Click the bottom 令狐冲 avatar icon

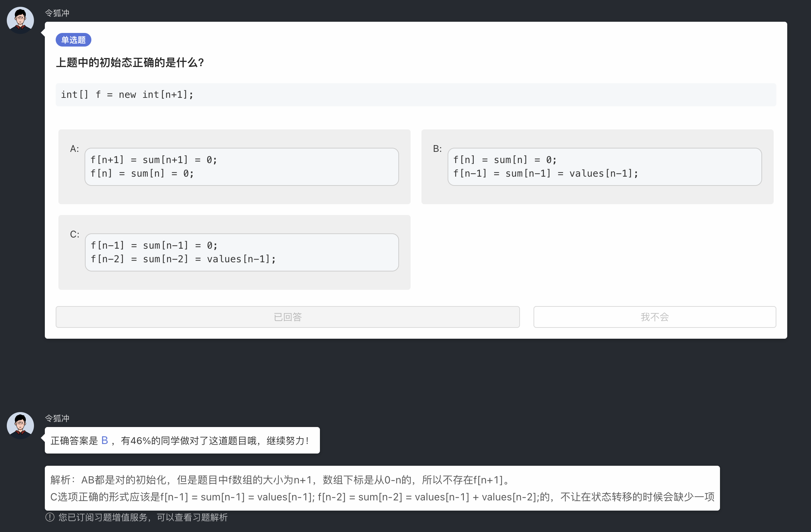tap(20, 425)
